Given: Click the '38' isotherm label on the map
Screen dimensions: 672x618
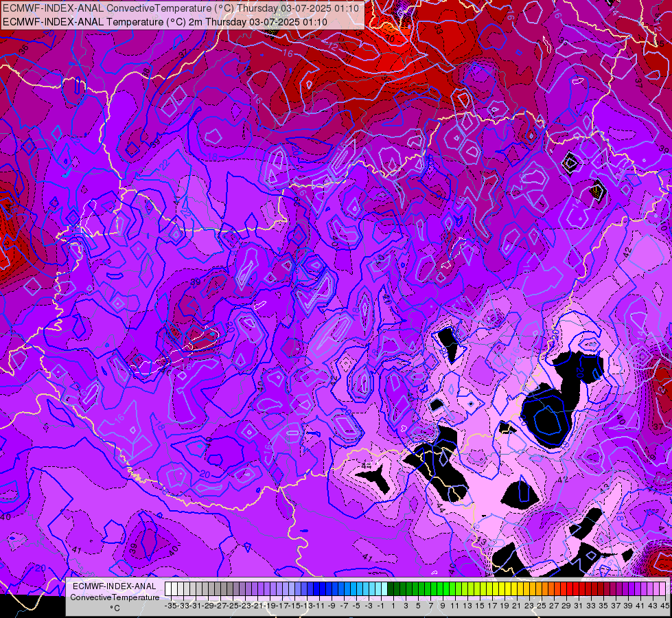Looking at the screenshot, I should (x=146, y=73).
